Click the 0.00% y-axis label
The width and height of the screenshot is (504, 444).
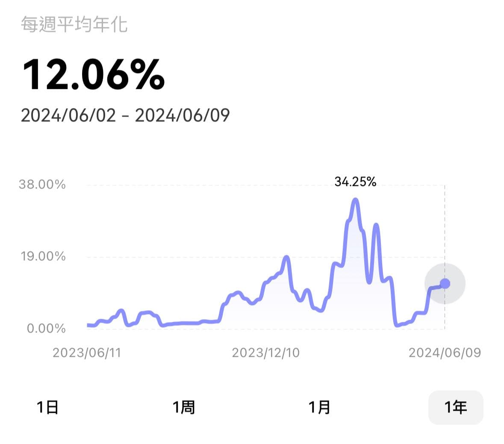pyautogui.click(x=46, y=328)
